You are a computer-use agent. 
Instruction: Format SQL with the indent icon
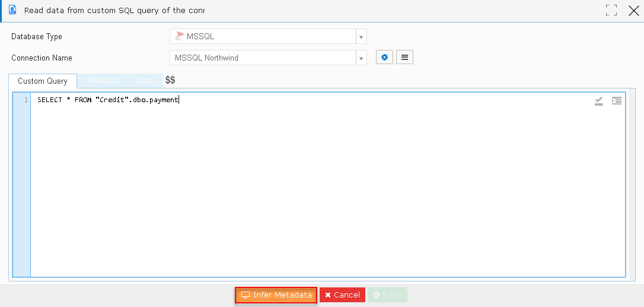[617, 100]
